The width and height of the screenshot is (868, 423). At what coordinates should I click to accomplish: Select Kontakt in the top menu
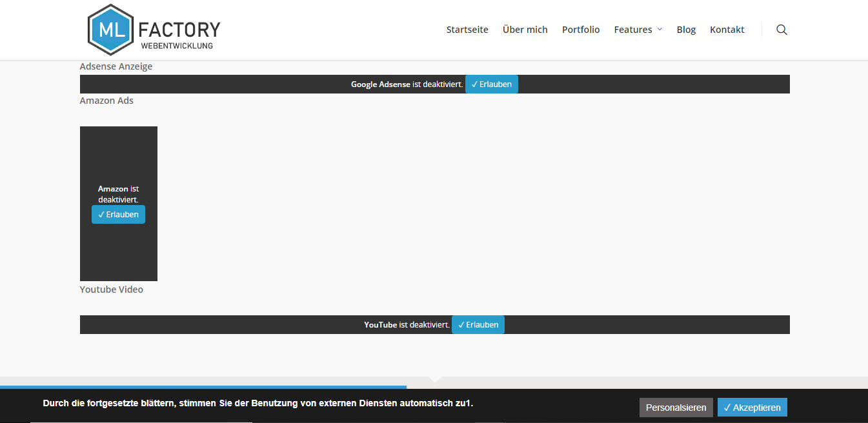click(727, 30)
